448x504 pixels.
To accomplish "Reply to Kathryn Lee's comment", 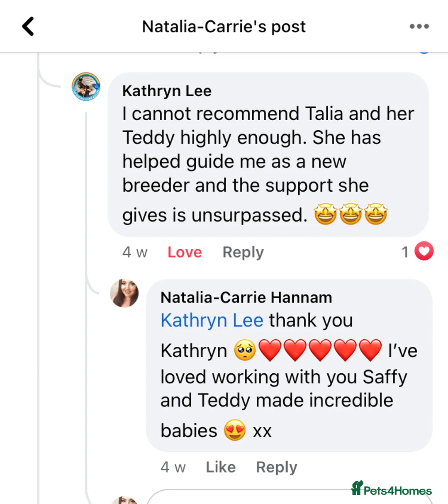I will pos(243,252).
